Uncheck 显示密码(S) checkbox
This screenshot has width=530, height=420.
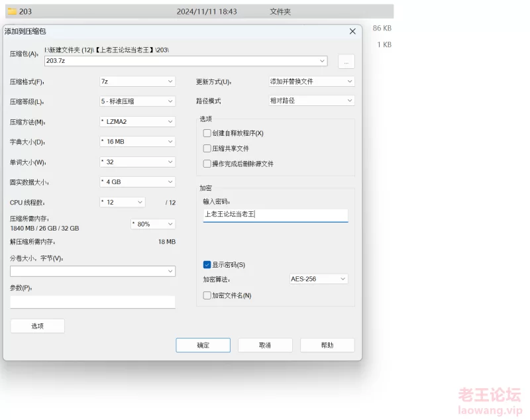207,264
